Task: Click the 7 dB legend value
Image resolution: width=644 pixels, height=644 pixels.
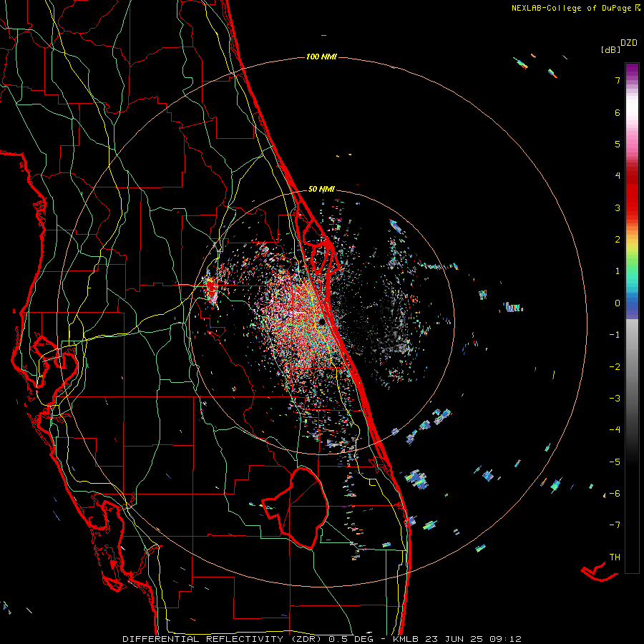Action: 618,80
